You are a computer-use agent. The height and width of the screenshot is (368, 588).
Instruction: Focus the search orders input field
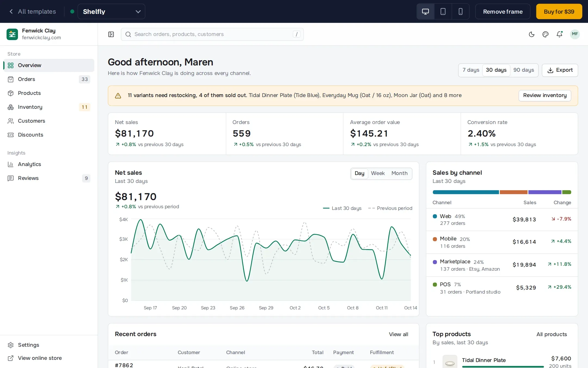click(212, 34)
